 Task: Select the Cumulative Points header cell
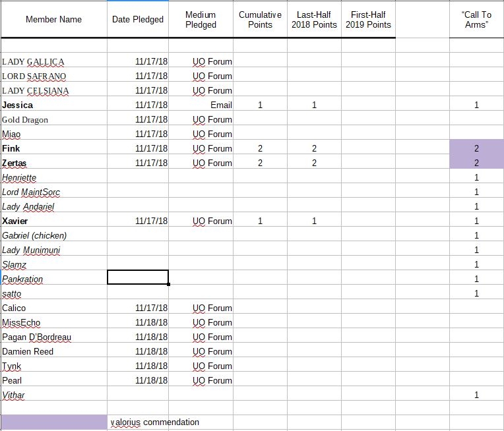(260, 19)
